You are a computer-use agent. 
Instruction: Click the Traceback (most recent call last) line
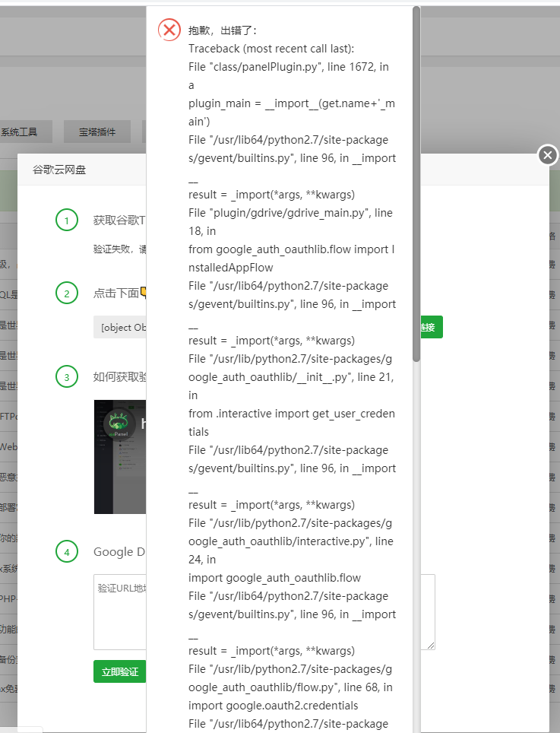[271, 49]
